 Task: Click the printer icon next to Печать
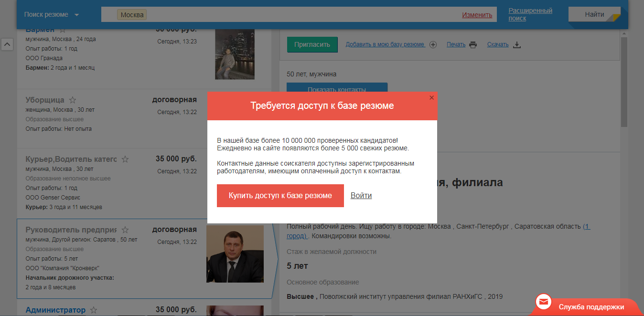[472, 44]
